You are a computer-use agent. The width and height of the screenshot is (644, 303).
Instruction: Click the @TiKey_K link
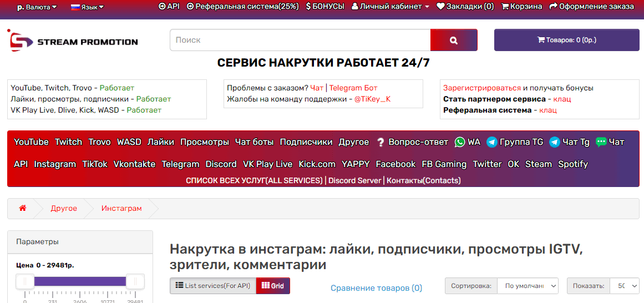point(373,99)
